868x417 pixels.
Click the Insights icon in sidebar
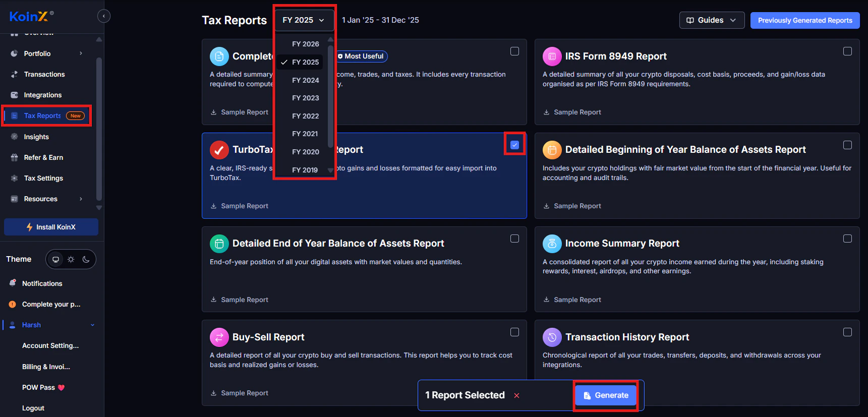(14, 137)
